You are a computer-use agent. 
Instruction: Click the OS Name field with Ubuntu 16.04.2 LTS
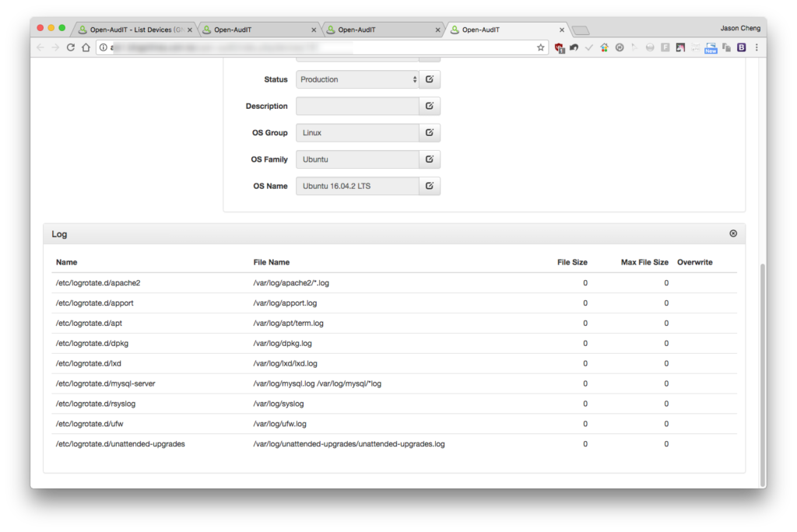[x=357, y=186]
